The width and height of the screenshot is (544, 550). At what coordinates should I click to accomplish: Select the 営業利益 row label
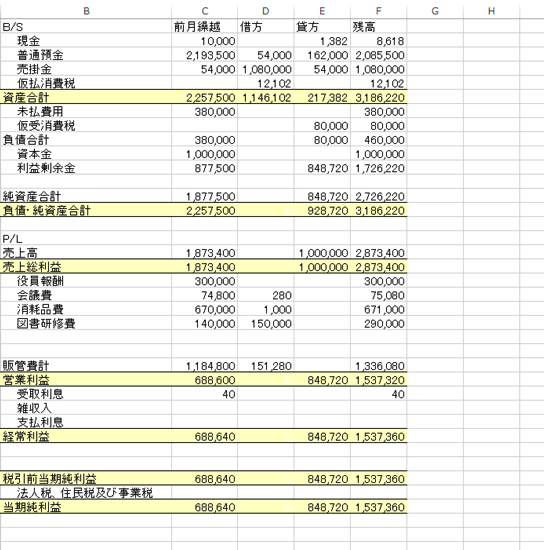click(x=86, y=380)
